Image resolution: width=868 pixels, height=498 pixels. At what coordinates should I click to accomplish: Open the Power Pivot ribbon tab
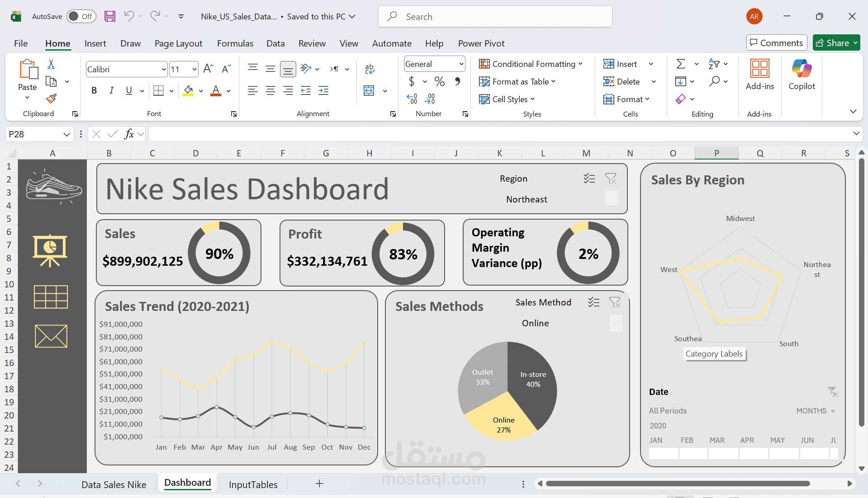481,43
